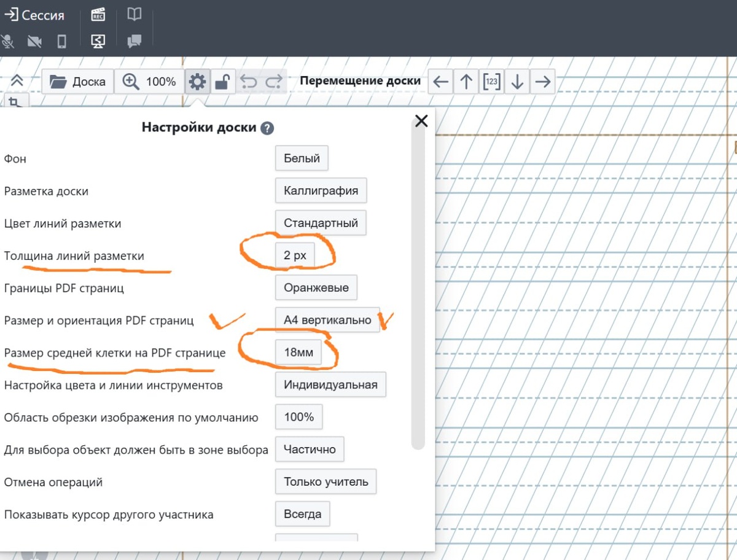Click the screen sharing monitor icon

coord(98,41)
